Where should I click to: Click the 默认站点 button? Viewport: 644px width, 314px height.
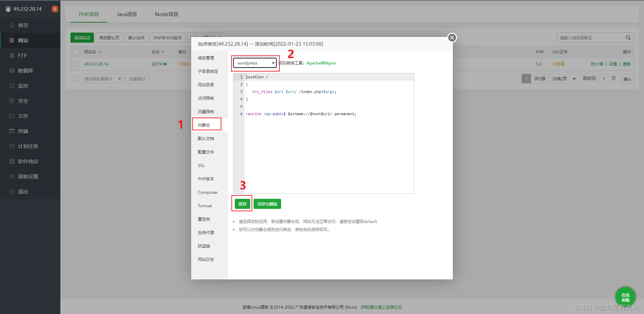click(137, 38)
